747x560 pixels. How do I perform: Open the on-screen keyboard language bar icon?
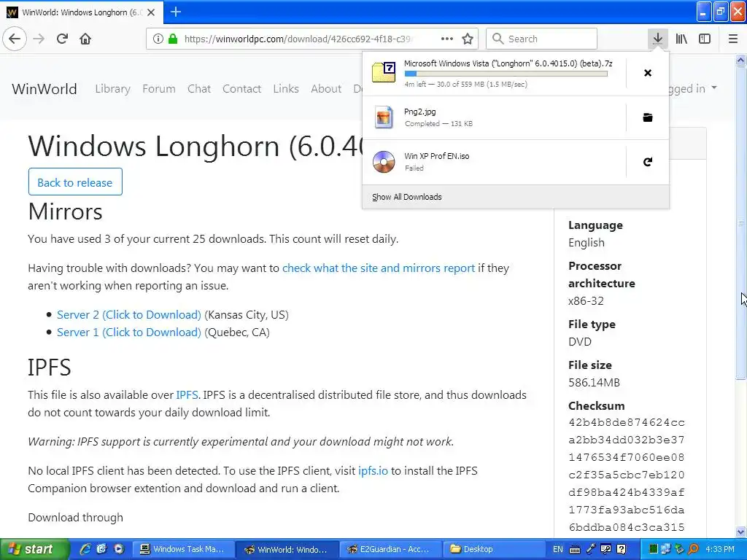point(575,549)
